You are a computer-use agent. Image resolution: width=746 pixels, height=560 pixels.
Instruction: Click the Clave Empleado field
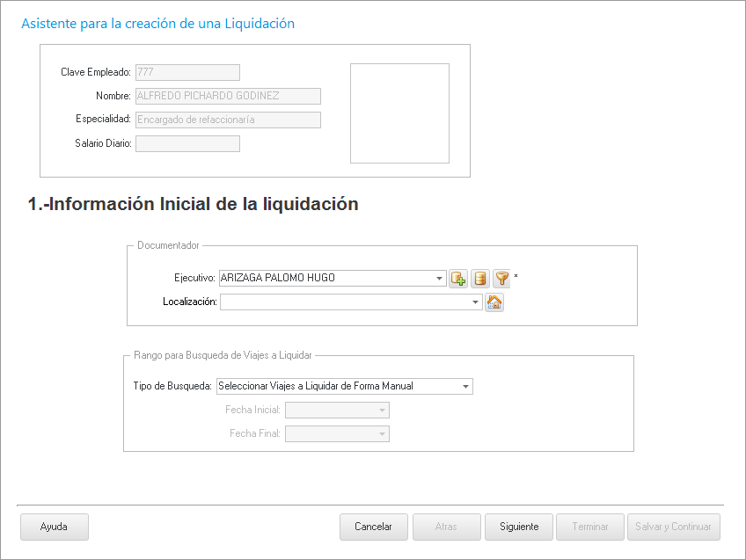pos(186,72)
